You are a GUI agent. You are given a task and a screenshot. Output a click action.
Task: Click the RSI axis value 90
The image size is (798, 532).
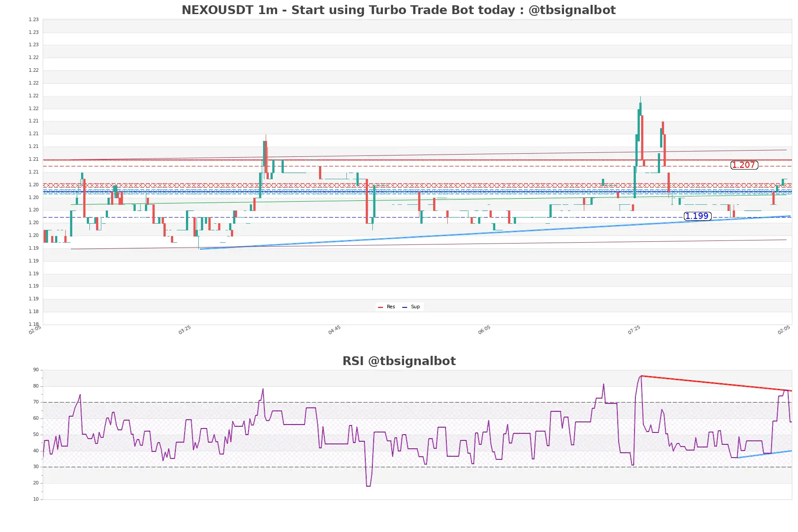[36, 370]
